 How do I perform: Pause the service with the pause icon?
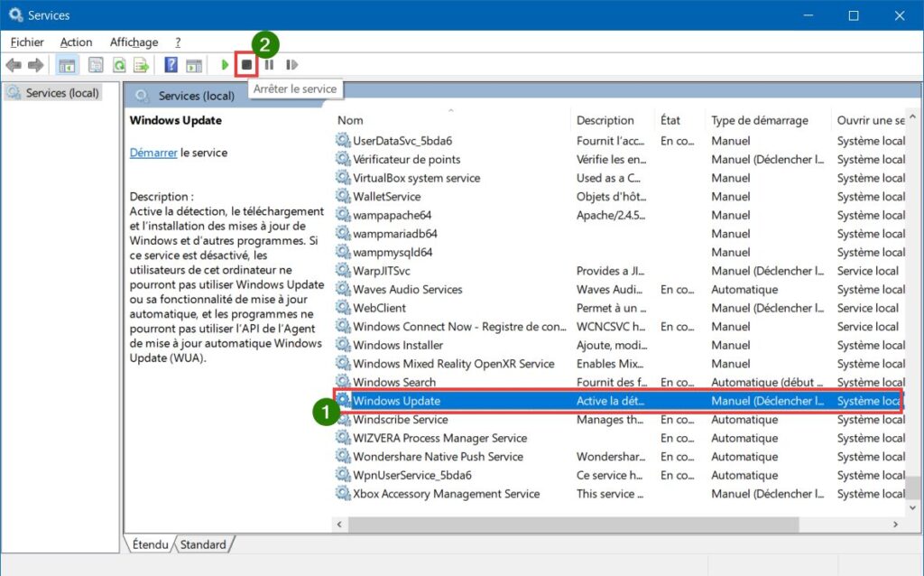click(x=268, y=64)
